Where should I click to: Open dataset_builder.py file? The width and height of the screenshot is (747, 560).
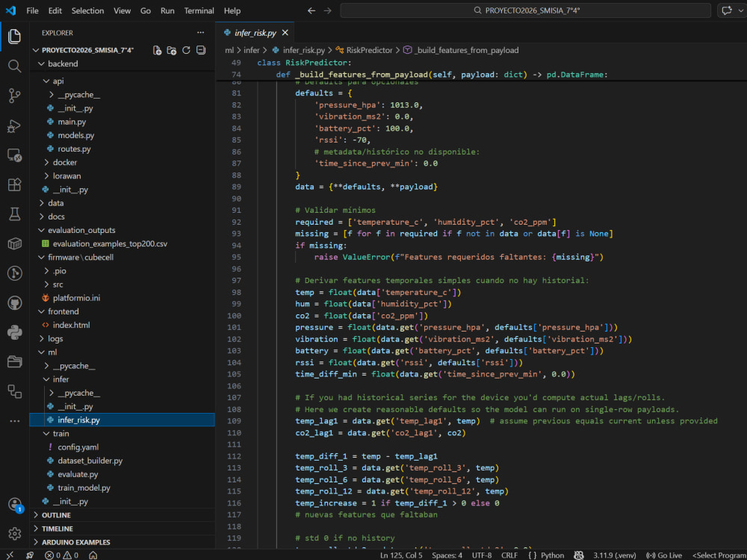click(90, 461)
